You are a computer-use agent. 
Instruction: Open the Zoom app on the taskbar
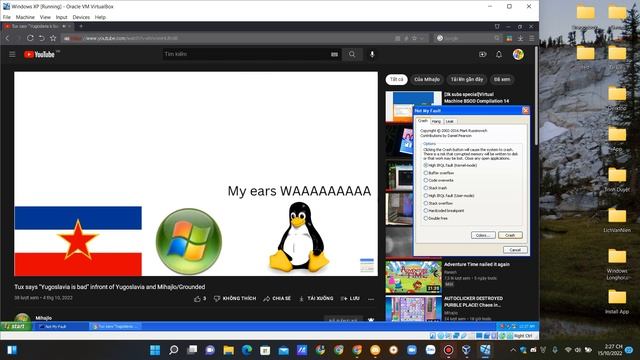point(412,350)
